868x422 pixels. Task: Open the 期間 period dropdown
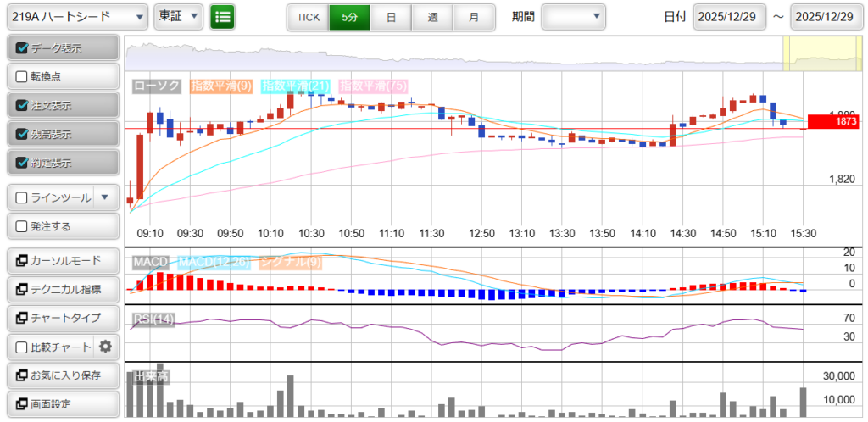click(573, 16)
